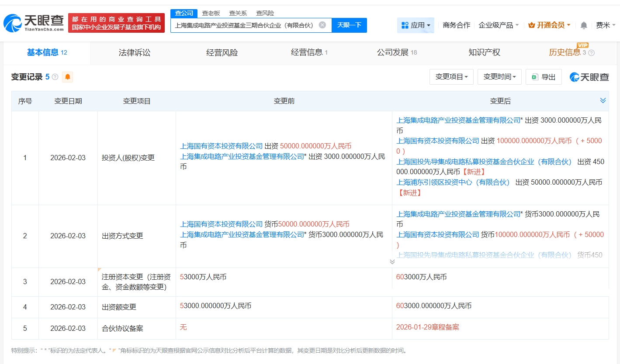Switch to the 查老板 search tab

(x=211, y=13)
